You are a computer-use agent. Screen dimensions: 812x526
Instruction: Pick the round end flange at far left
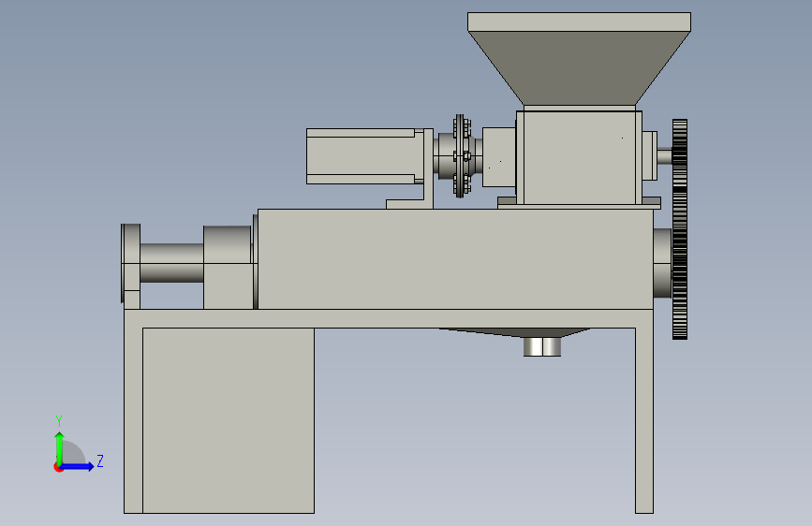tap(130, 263)
